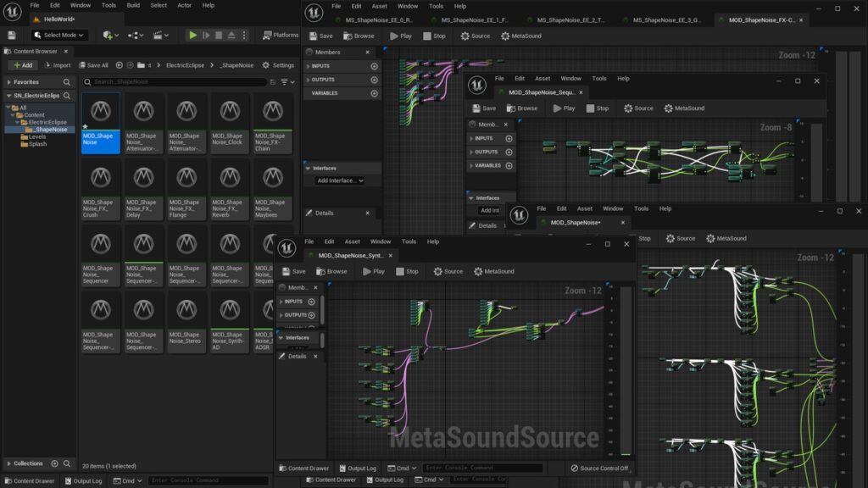The height and width of the screenshot is (488, 868).
Task: Open the Build menu in main editor
Action: pos(133,5)
